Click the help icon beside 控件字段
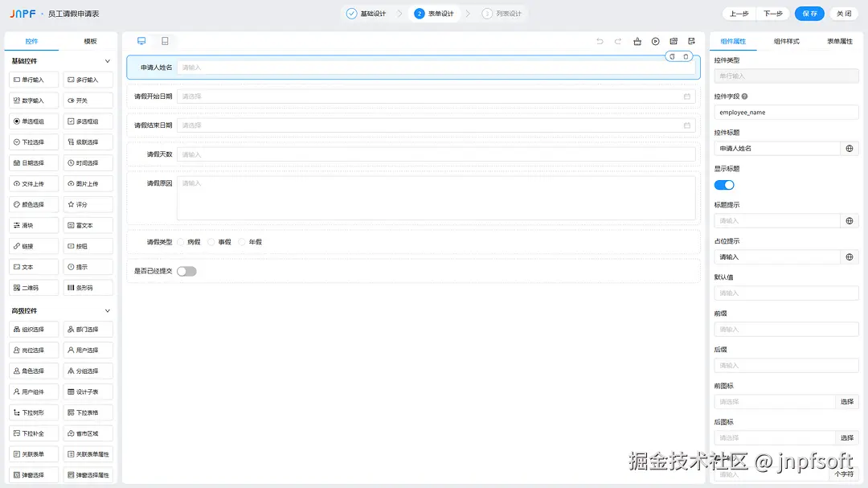Viewport: 868px width, 488px height. [744, 96]
